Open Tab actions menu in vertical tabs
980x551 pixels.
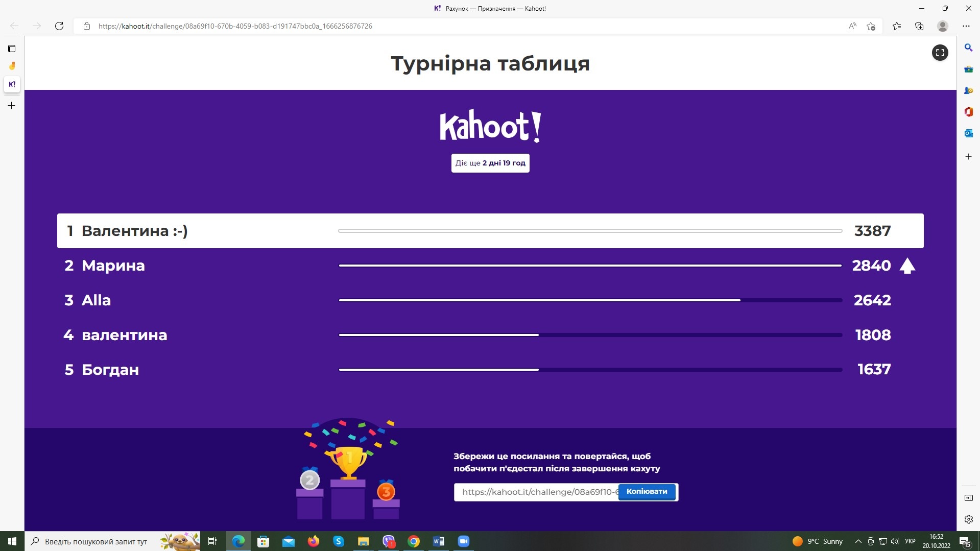[x=12, y=49]
